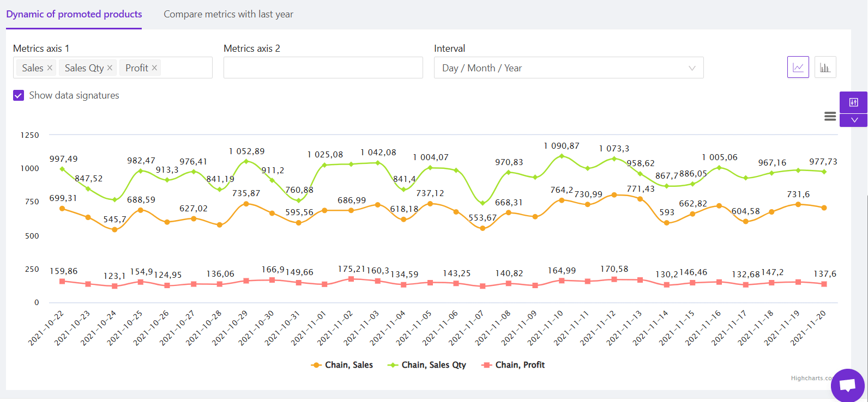Expand the purple chevron below filter button

coord(854,120)
